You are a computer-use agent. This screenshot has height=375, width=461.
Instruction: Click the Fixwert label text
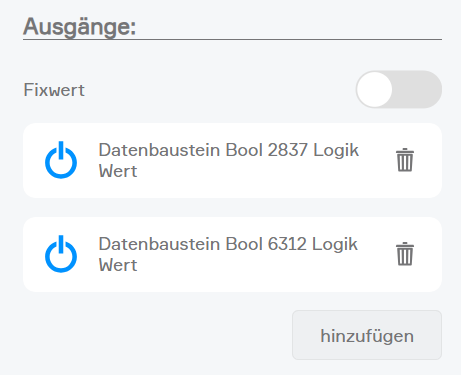coord(54,90)
